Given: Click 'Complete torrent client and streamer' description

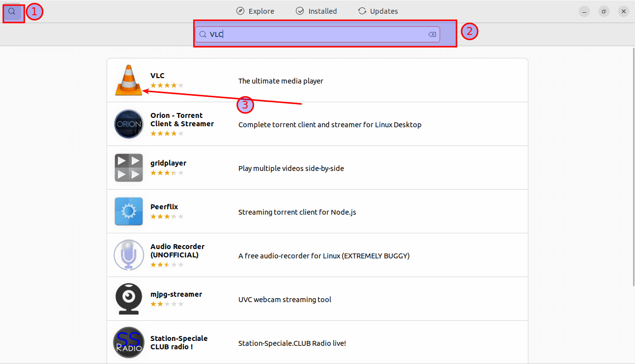Looking at the screenshot, I should (330, 125).
